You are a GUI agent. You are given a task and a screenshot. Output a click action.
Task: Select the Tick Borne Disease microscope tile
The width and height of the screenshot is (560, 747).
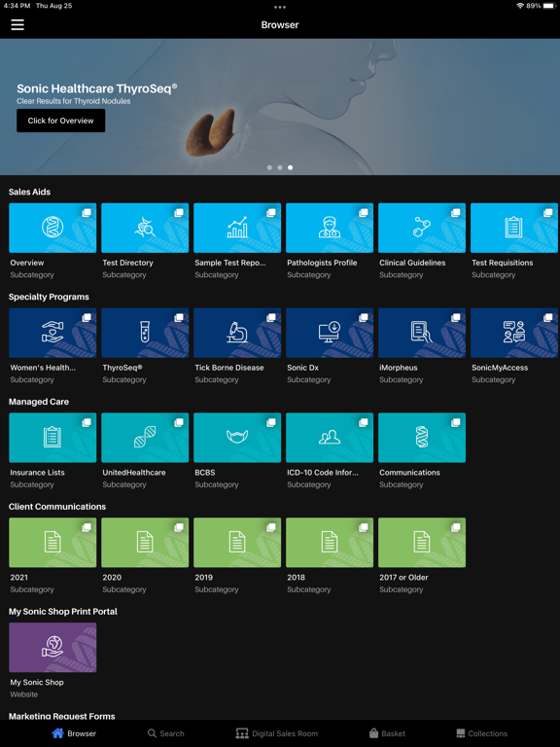237,333
